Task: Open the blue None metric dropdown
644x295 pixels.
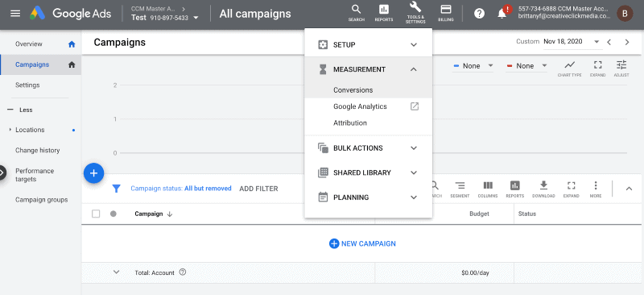Action: 473,66
